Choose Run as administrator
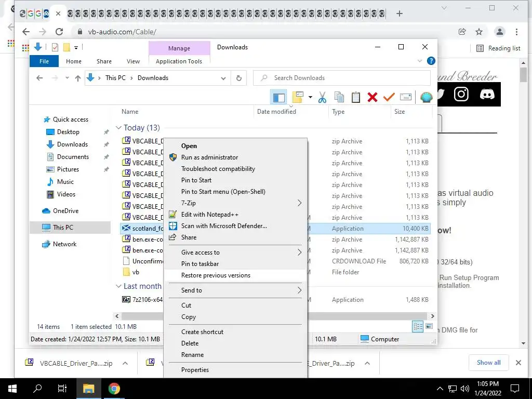 (235, 157)
